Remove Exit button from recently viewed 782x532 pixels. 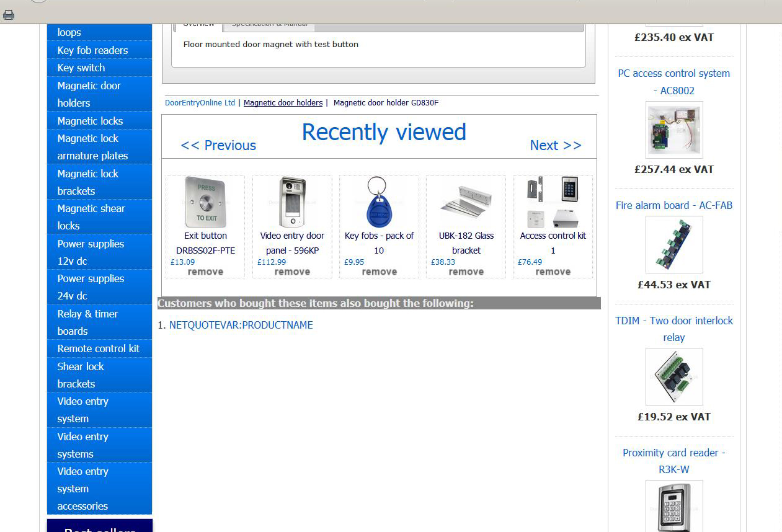tap(205, 272)
